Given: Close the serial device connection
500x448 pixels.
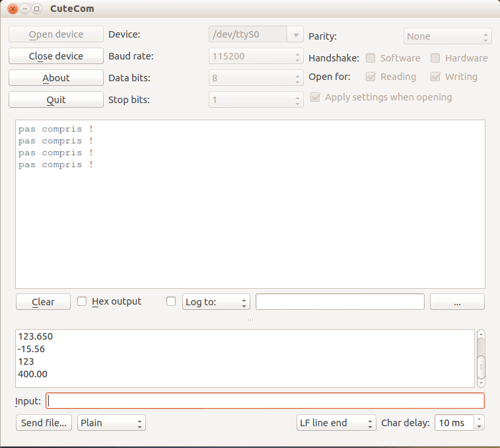Looking at the screenshot, I should click(x=56, y=56).
